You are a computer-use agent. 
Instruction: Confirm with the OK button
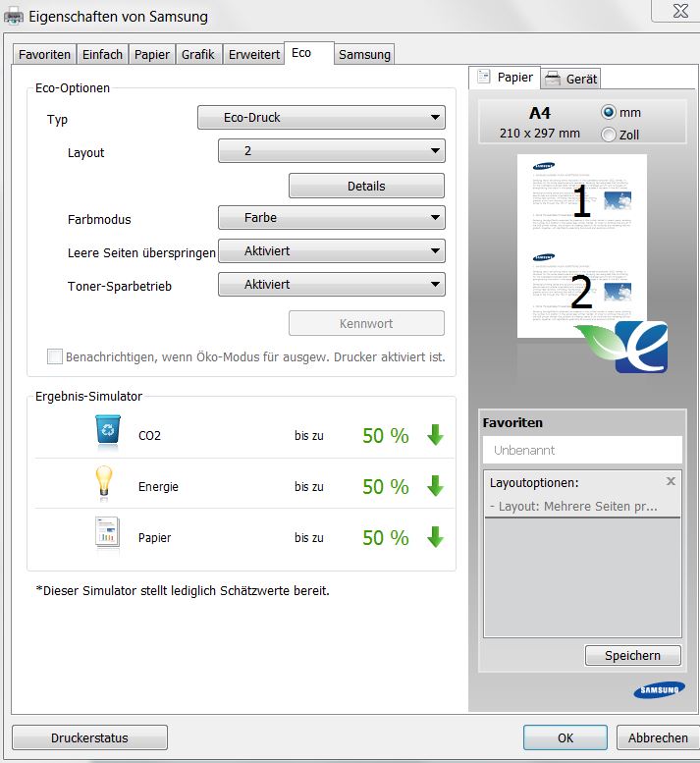[x=565, y=737]
